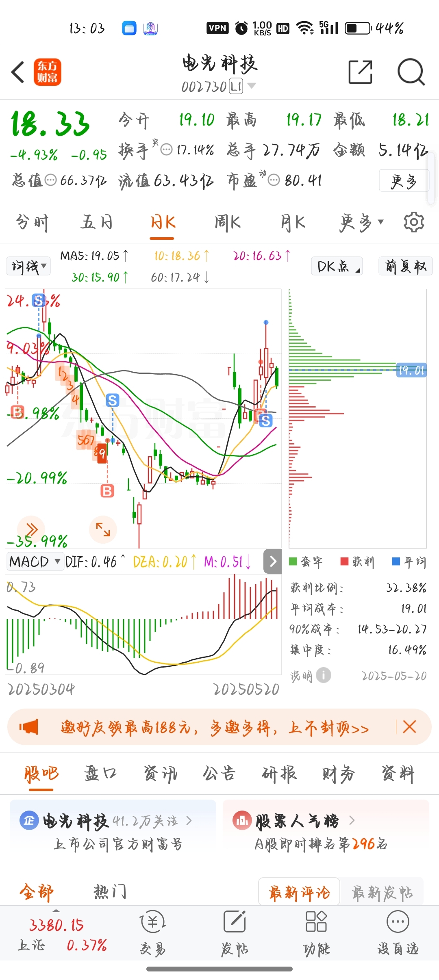Tap the S sell marker at chart top
This screenshot has width=439, height=980.
click(39, 301)
